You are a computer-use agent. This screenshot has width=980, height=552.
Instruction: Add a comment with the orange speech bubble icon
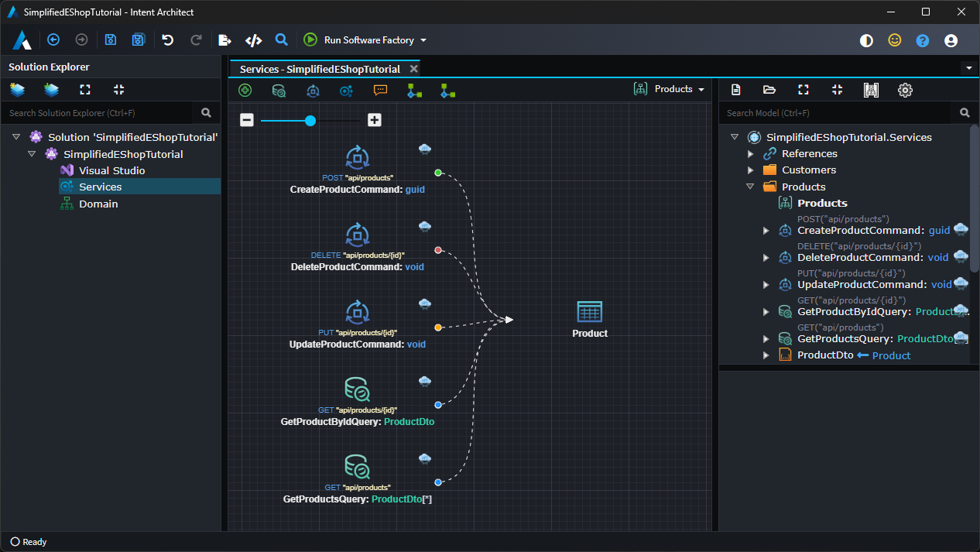[x=380, y=90]
